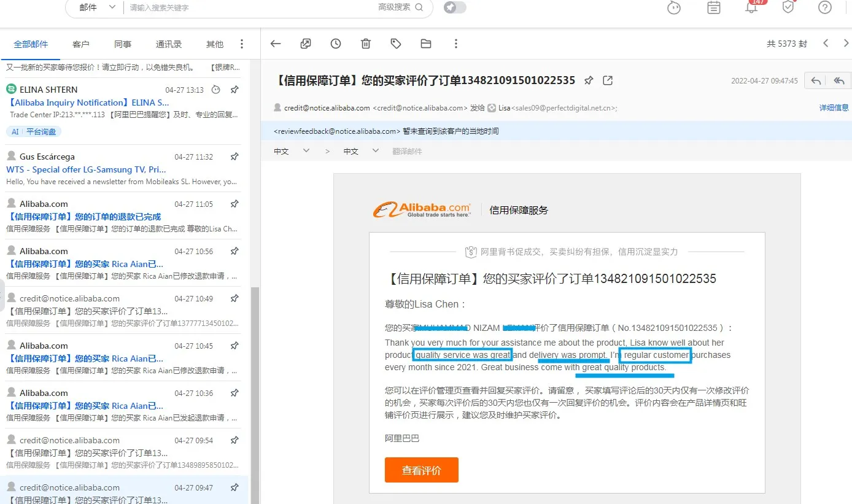Toggle the switch next to search bar
Image resolution: width=852 pixels, height=504 pixels.
[x=455, y=7]
